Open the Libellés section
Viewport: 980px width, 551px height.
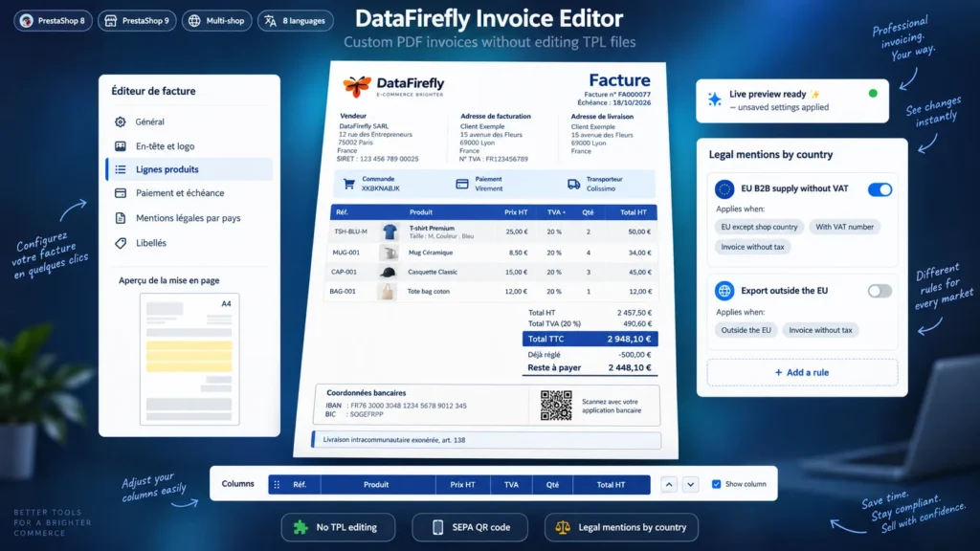[x=189, y=243]
